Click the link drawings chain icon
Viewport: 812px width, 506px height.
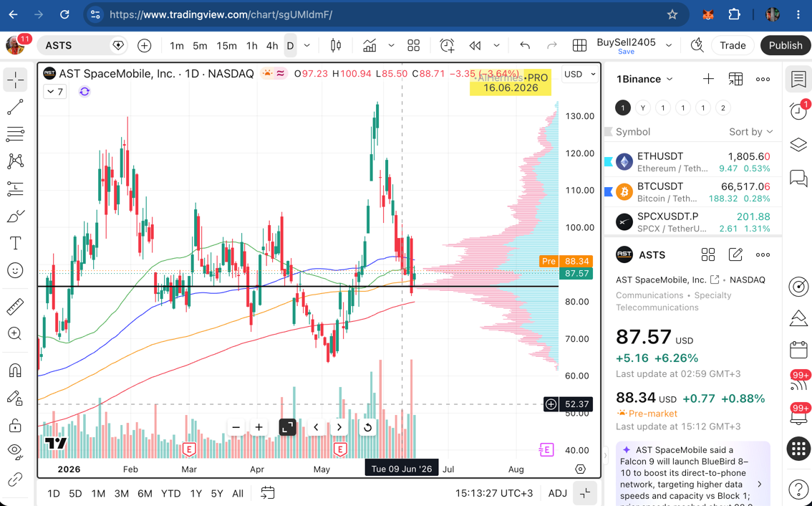(15, 479)
